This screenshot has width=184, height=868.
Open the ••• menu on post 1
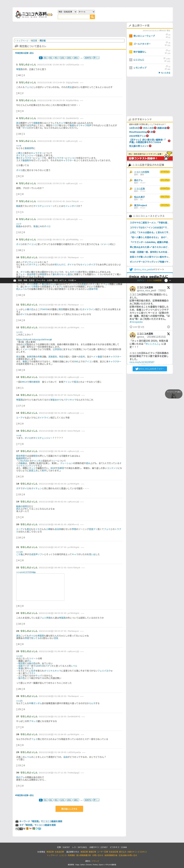(82, 65)
